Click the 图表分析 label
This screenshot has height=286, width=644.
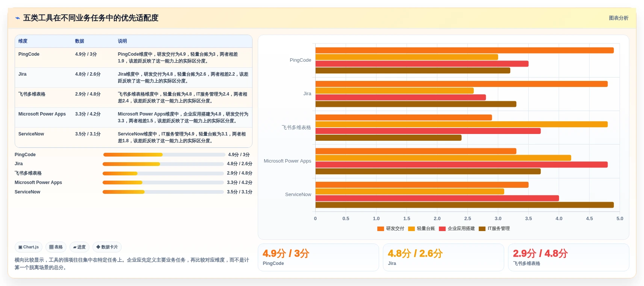click(618, 18)
